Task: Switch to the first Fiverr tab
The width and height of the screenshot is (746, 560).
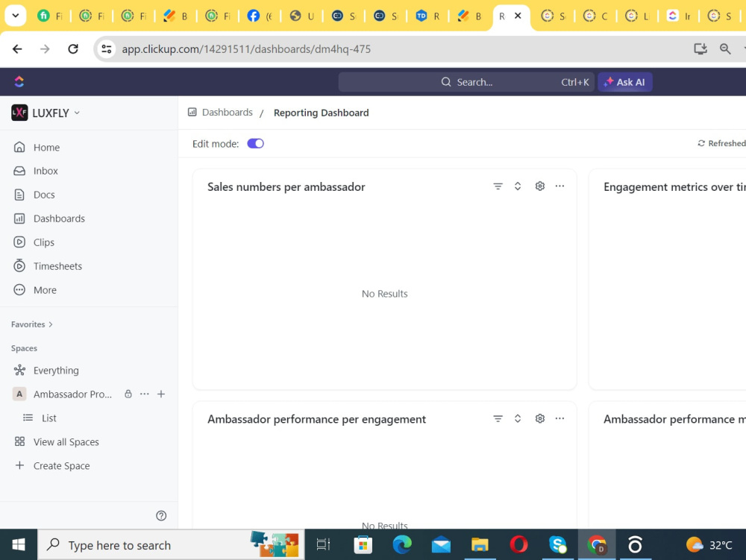Action: click(x=51, y=16)
